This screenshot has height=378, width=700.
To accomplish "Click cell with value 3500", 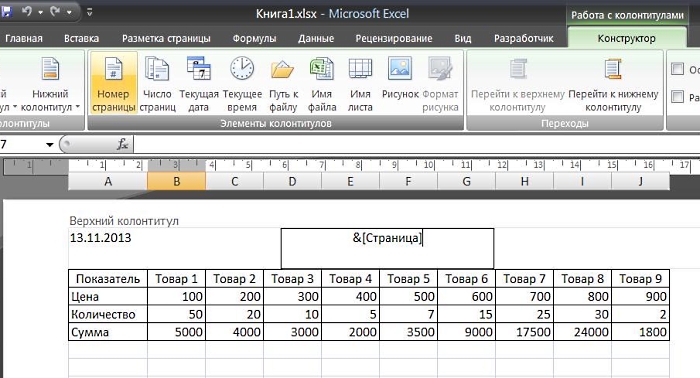I will coord(408,332).
